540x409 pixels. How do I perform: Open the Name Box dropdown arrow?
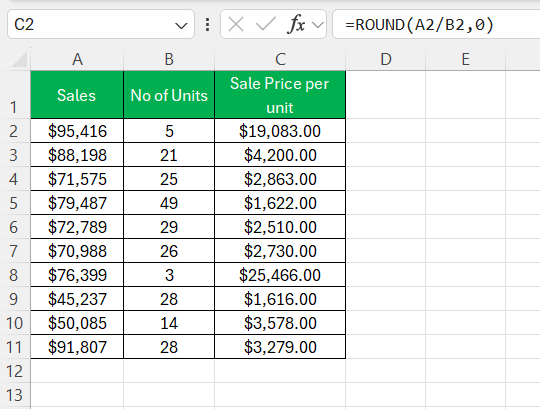point(181,25)
